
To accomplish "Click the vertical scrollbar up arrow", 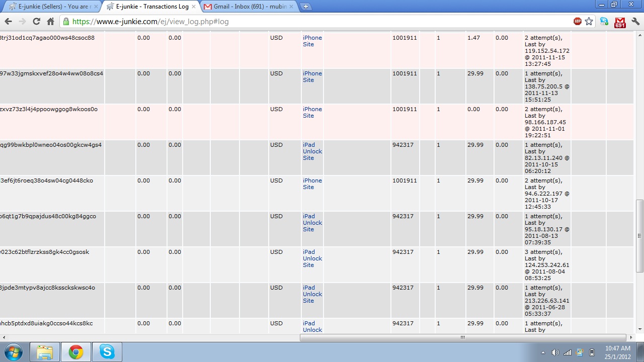I will (639, 36).
